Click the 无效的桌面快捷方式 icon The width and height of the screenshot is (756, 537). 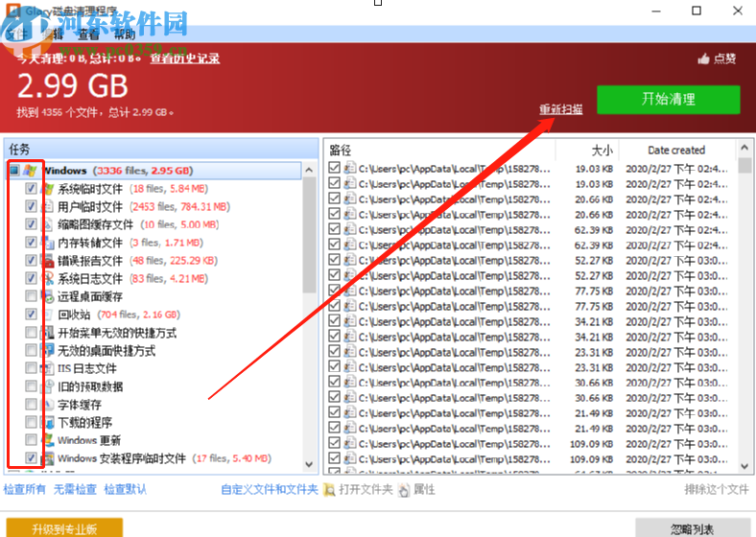coord(47,350)
